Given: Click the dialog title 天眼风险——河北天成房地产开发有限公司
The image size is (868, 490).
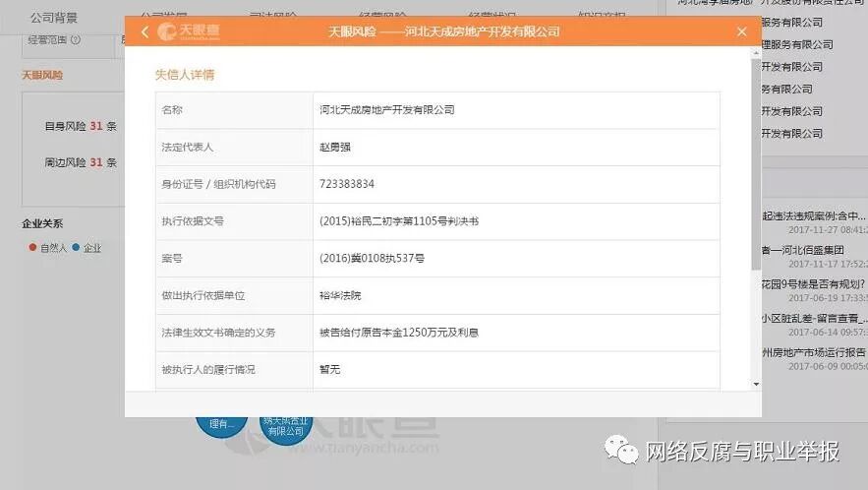Looking at the screenshot, I should pos(444,31).
